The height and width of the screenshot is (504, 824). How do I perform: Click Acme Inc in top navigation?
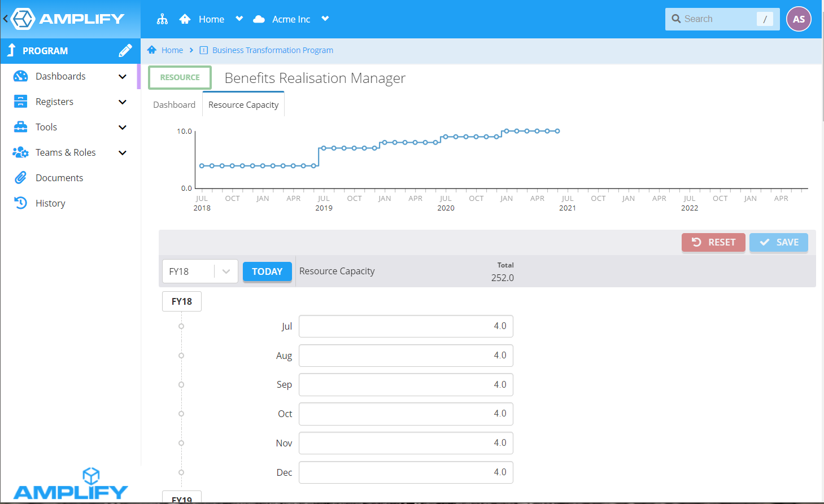pos(291,19)
